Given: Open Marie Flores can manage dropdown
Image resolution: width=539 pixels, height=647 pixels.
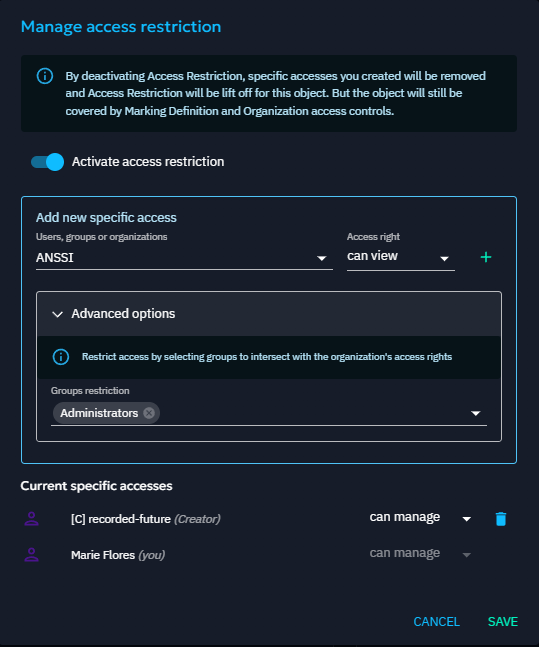Looking at the screenshot, I should coord(420,554).
